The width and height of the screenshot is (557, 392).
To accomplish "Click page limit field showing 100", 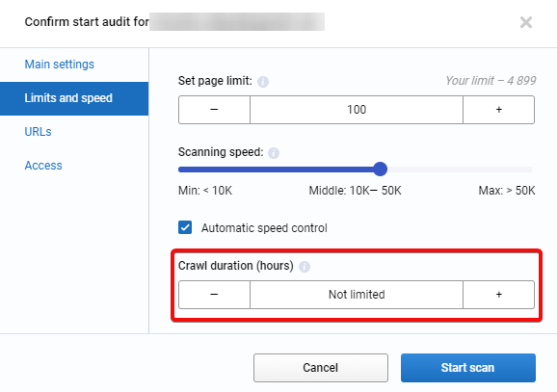I will coord(357,110).
